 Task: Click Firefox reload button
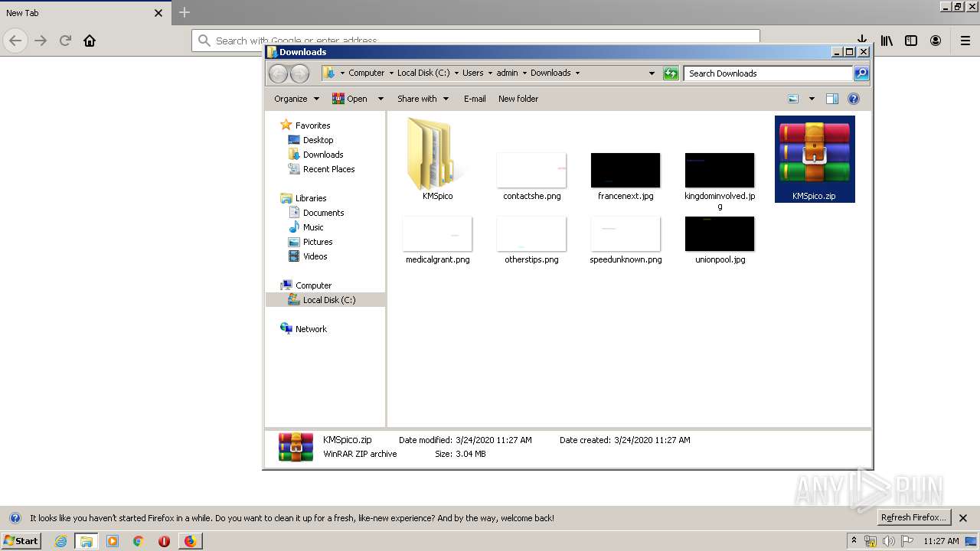pyautogui.click(x=65, y=41)
